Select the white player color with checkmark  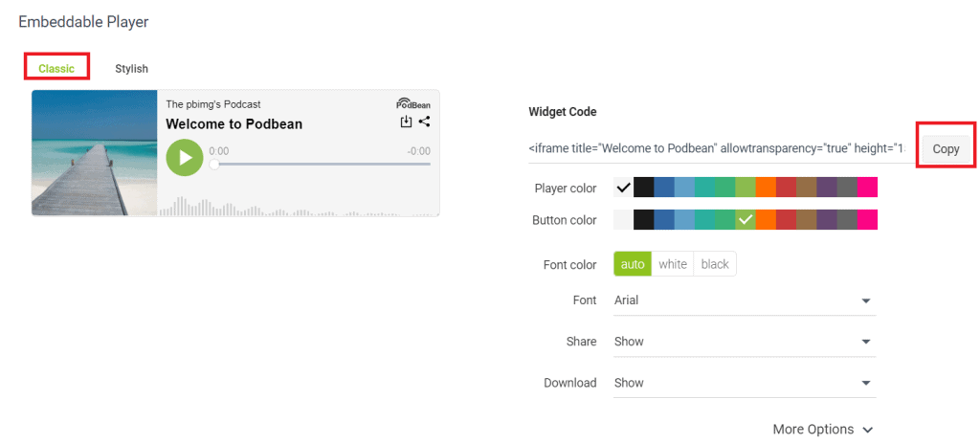pyautogui.click(x=623, y=187)
